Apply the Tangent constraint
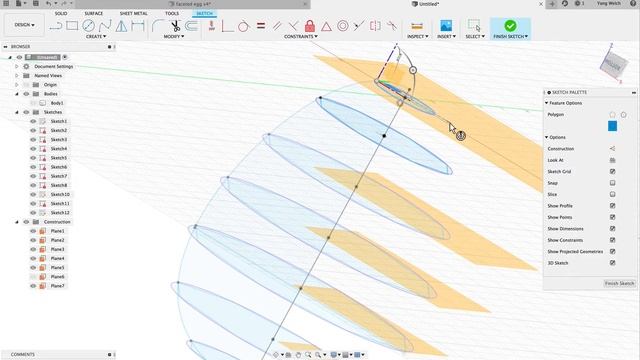The image size is (640, 360). [x=244, y=26]
